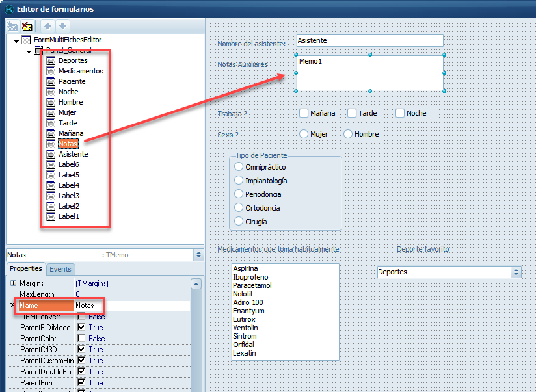Image resolution: width=536 pixels, height=392 pixels.
Task: Collapse the FormMultiFichesEditor tree node
Action: [x=16, y=41]
